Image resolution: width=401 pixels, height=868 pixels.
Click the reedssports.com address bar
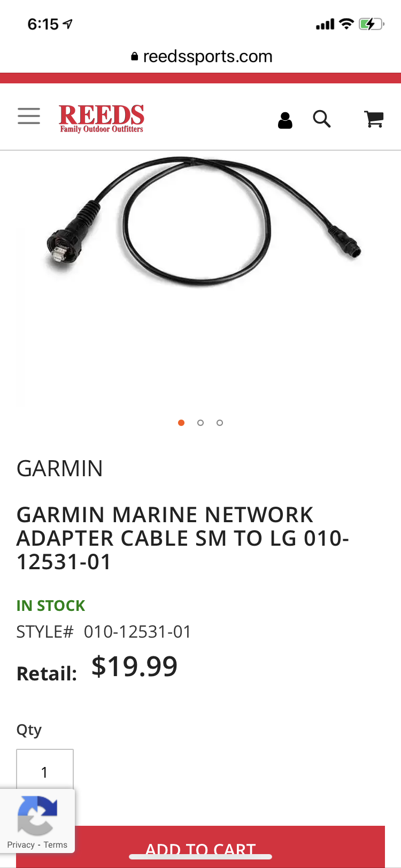[202, 56]
